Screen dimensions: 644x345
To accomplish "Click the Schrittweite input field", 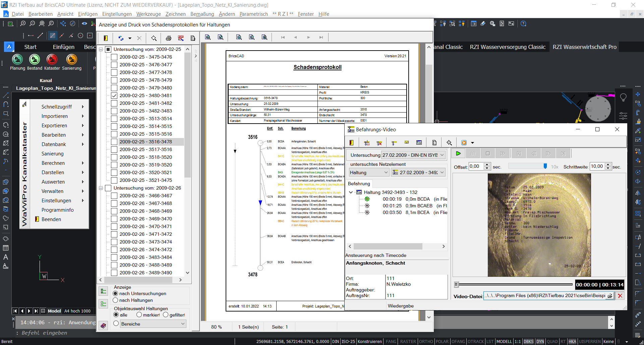I will click(597, 166).
